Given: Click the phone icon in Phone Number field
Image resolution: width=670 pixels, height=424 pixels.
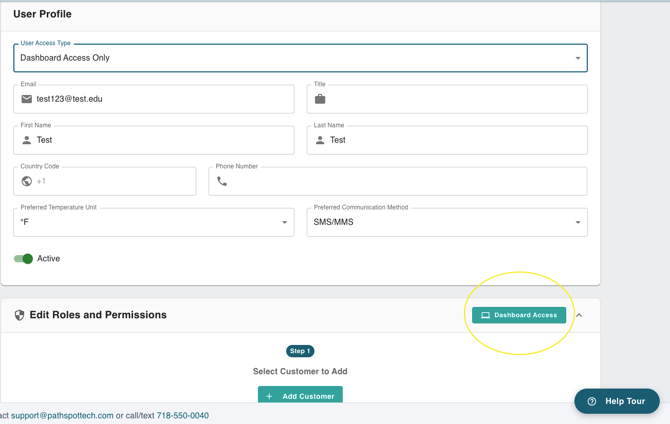Looking at the screenshot, I should (222, 181).
